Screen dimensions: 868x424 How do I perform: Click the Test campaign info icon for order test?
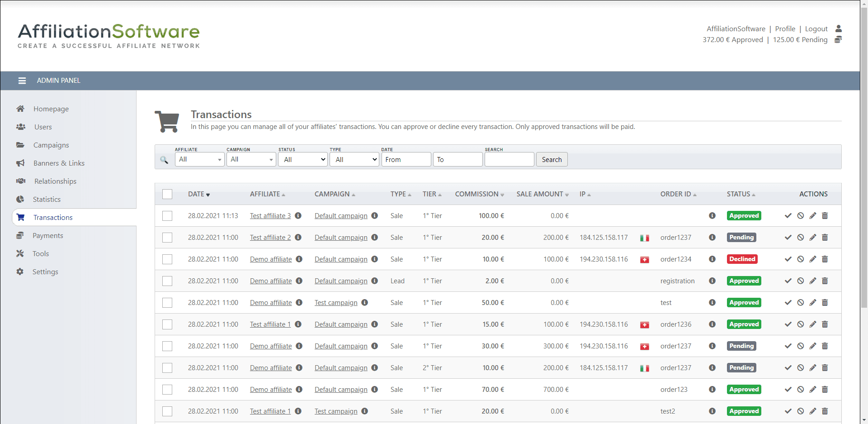click(364, 303)
